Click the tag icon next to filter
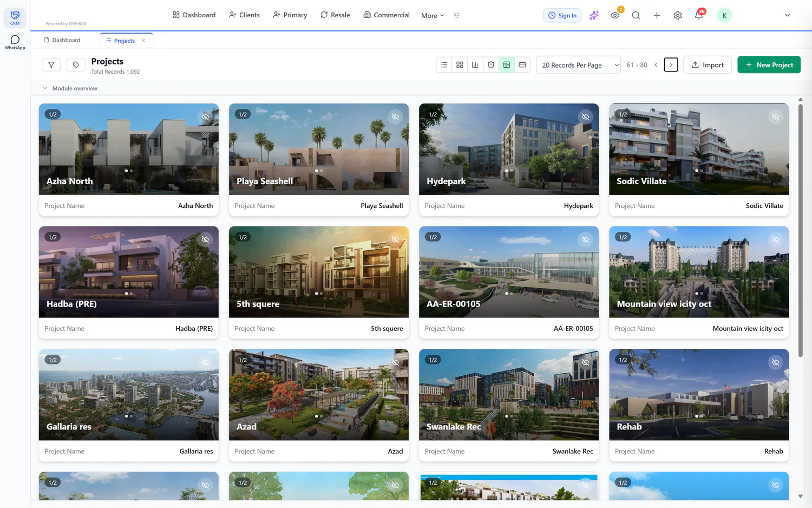 click(x=76, y=65)
